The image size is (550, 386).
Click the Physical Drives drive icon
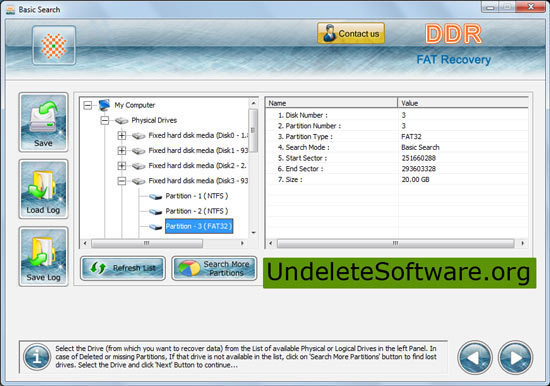click(x=121, y=121)
